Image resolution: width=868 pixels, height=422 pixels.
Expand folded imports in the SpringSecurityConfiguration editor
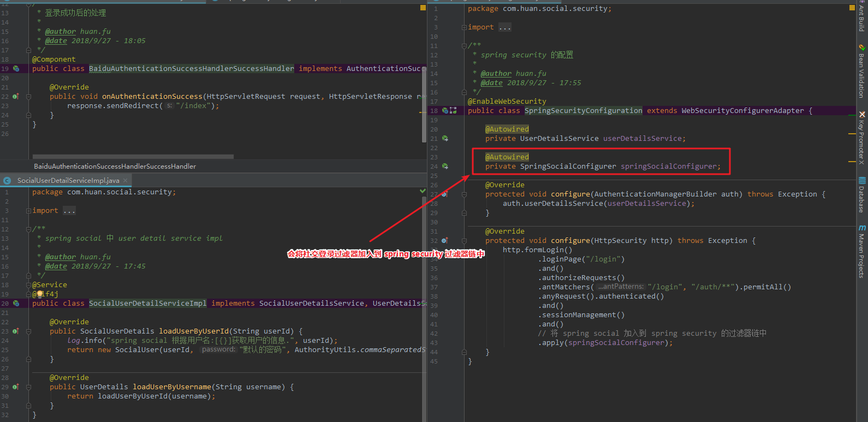tap(464, 27)
